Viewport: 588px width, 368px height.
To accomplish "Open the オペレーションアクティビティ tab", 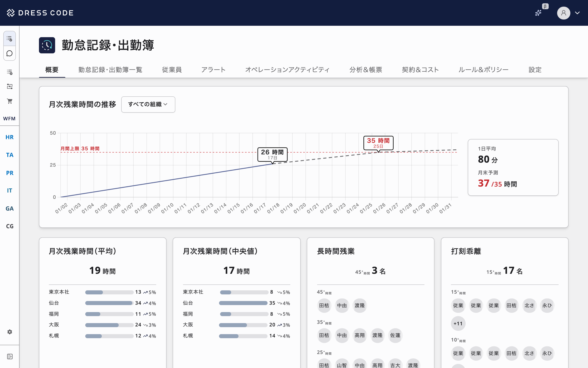I will click(287, 70).
